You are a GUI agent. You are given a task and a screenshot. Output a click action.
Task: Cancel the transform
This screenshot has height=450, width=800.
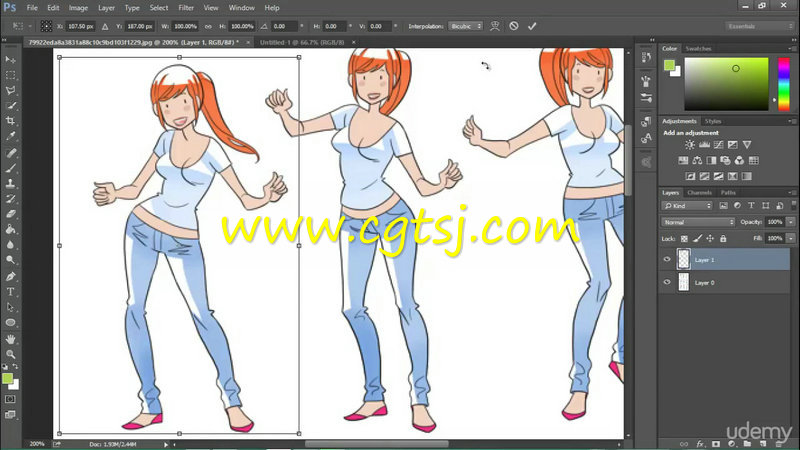514,26
